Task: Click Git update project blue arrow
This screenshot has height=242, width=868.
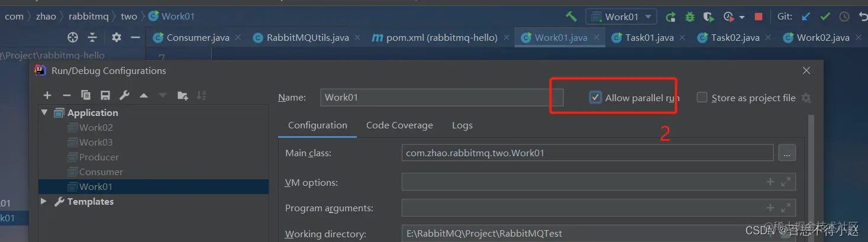Action: coord(806,17)
